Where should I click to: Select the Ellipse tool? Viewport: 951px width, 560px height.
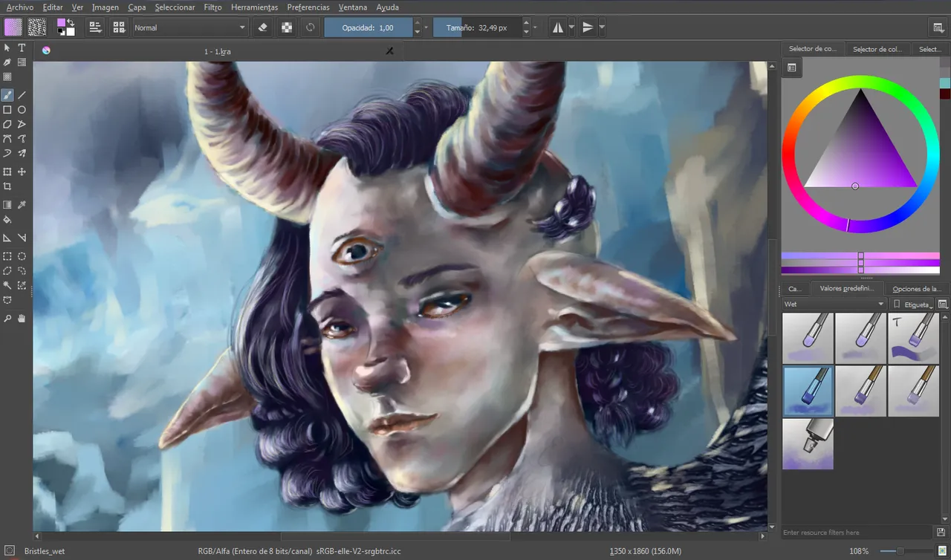pyautogui.click(x=22, y=110)
